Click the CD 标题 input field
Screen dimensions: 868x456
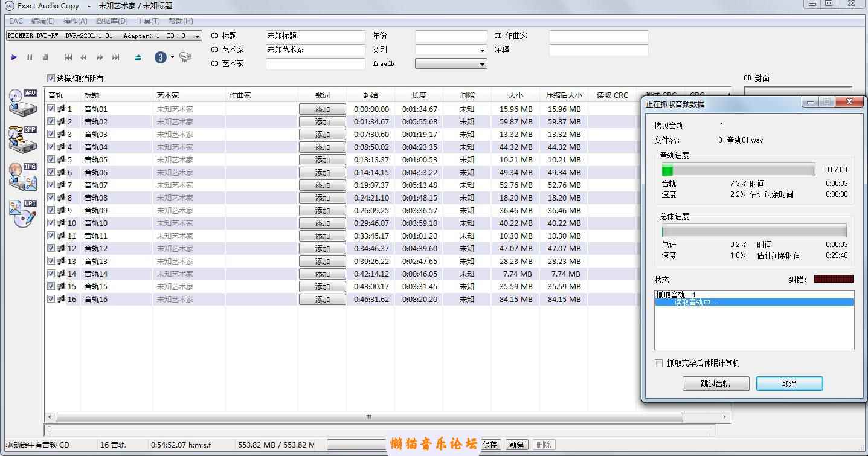[x=315, y=36]
